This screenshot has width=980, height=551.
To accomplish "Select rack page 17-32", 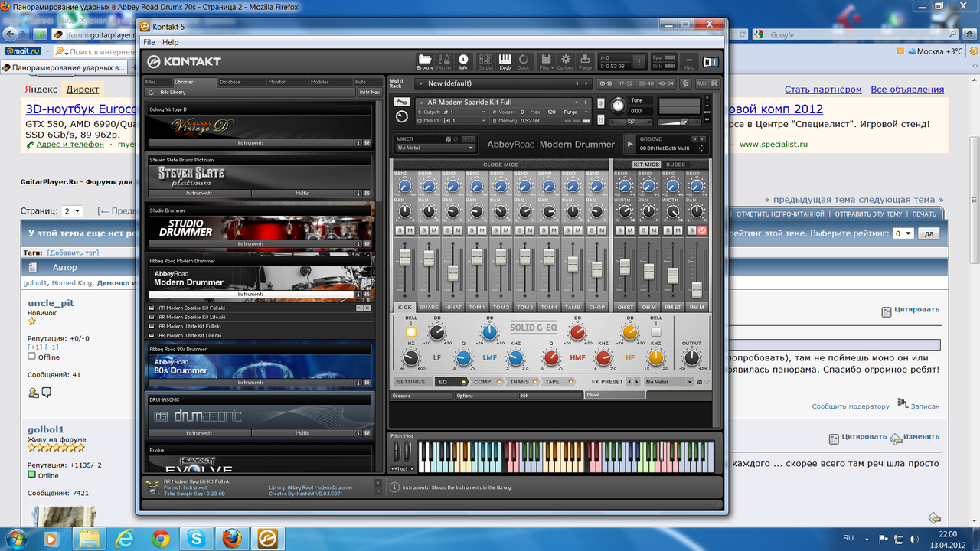I will 626,83.
